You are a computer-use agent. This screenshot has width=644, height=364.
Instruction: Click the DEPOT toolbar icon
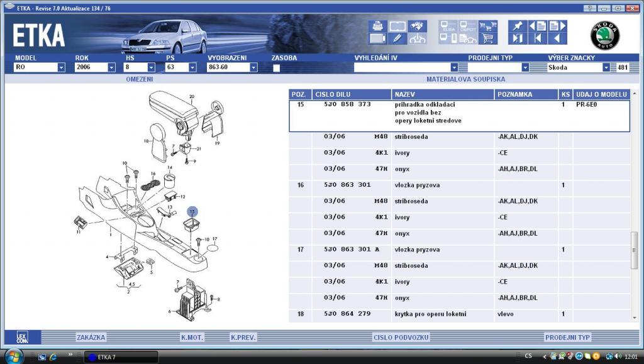tap(468, 26)
